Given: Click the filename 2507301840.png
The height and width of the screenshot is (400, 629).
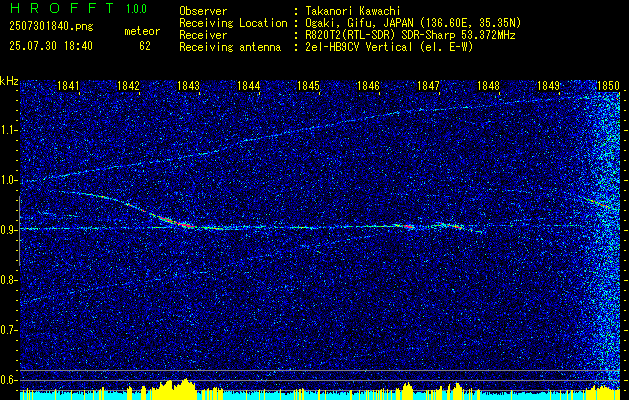Looking at the screenshot, I should click(x=51, y=26).
